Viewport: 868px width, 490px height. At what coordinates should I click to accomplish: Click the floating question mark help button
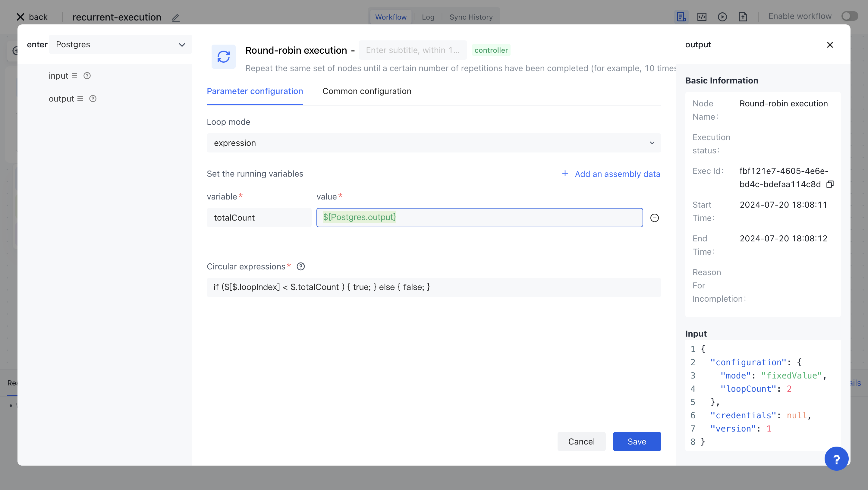click(837, 458)
